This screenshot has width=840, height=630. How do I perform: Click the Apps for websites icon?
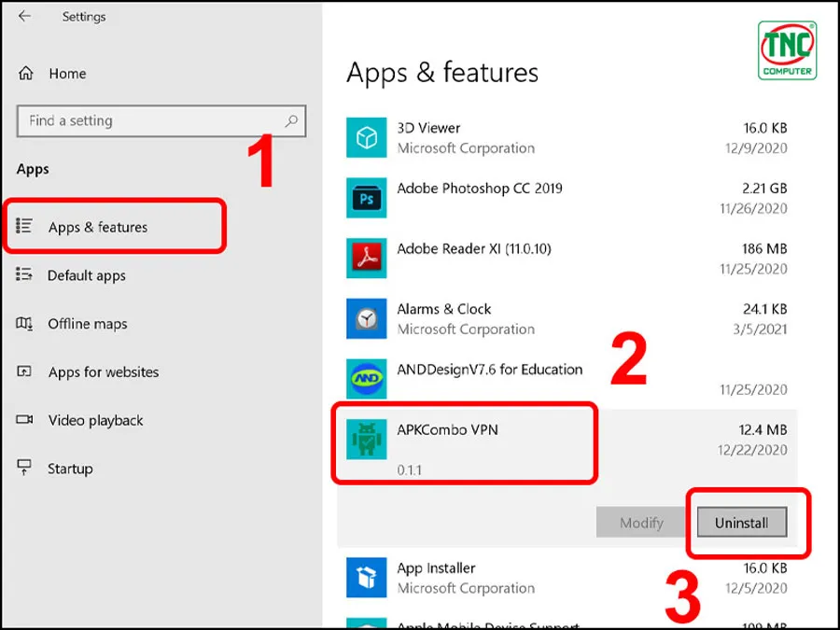pyautogui.click(x=24, y=371)
